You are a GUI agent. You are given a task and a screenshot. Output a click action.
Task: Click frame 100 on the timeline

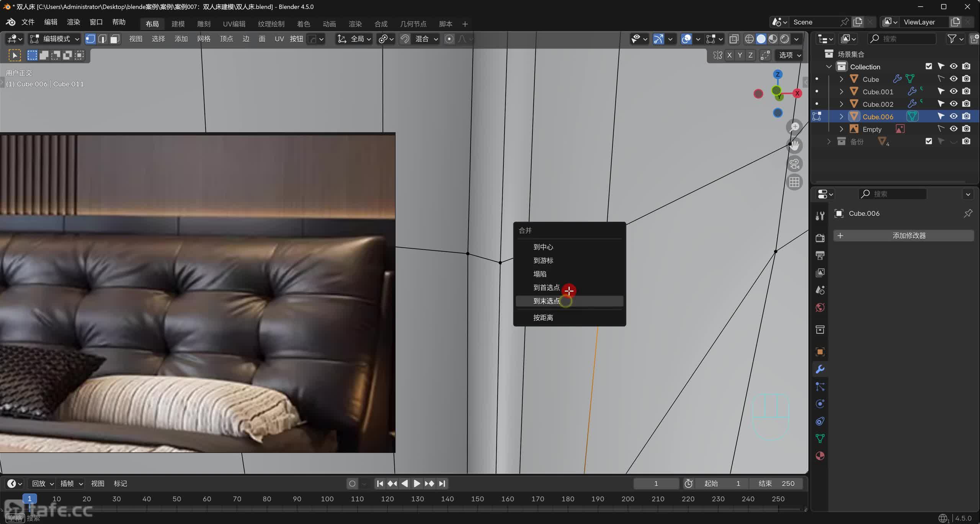pyautogui.click(x=327, y=499)
